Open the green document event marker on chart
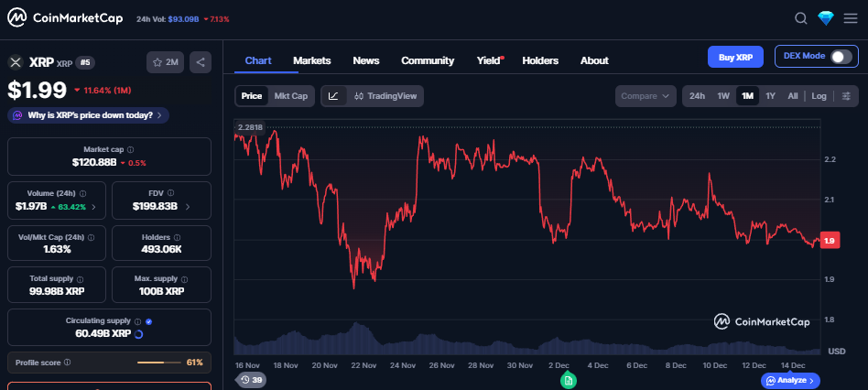The width and height of the screenshot is (868, 390). 568,381
